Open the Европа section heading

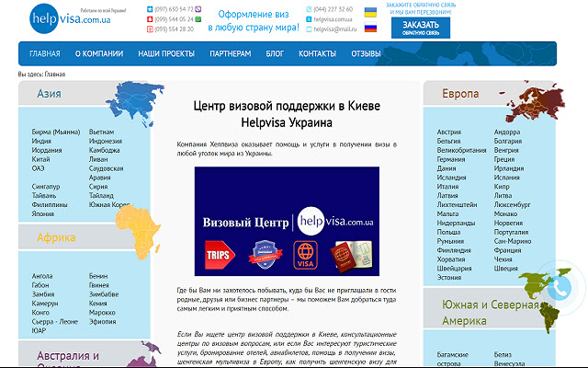pyautogui.click(x=460, y=93)
